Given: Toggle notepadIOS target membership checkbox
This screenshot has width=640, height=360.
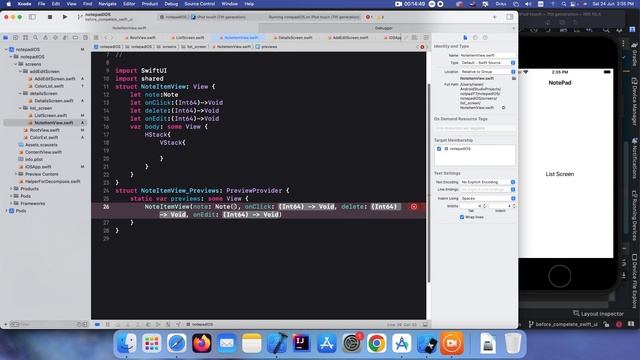Looking at the screenshot, I should point(439,149).
